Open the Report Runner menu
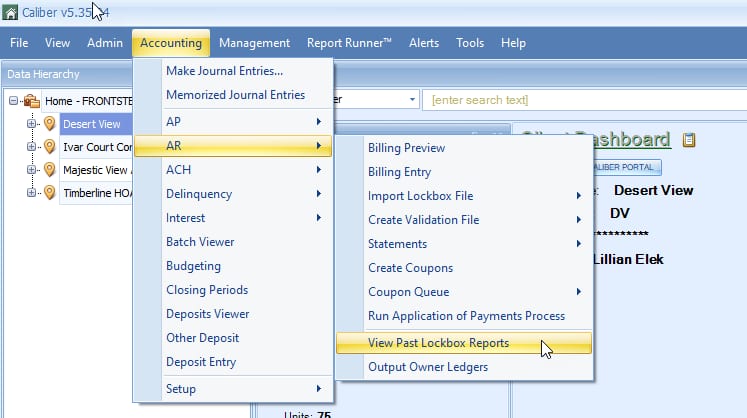The image size is (747, 418). click(x=349, y=43)
